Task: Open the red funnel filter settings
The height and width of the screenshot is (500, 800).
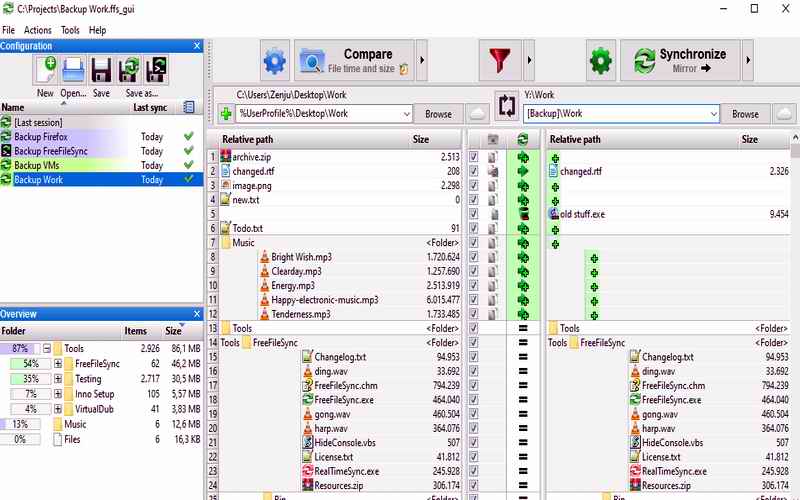Action: point(499,62)
